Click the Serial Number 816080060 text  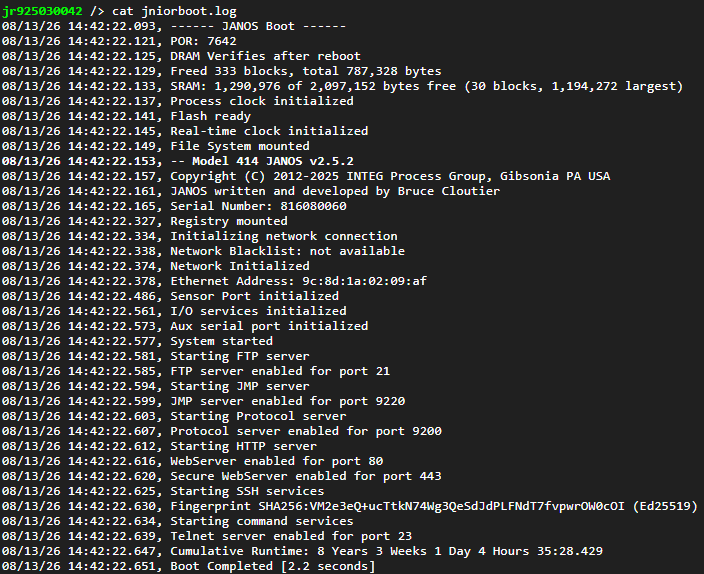click(x=258, y=206)
